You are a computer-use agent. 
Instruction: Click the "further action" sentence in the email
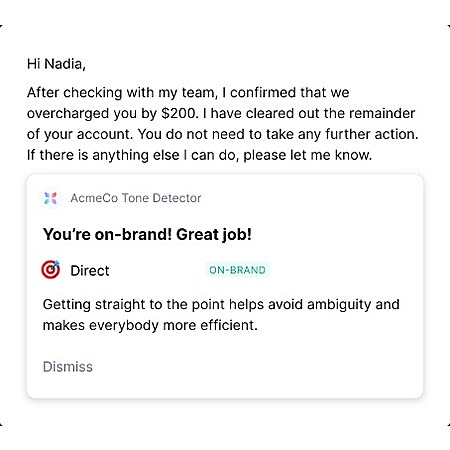point(278,134)
